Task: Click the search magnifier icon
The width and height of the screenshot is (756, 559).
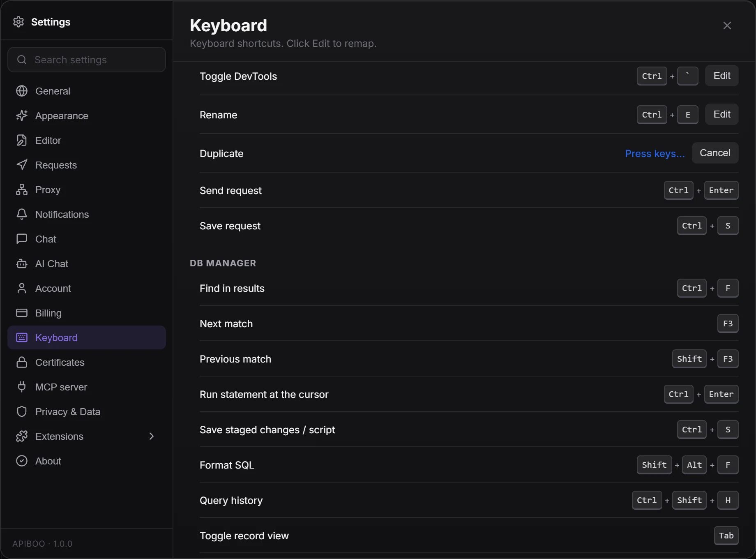Action: [22, 60]
